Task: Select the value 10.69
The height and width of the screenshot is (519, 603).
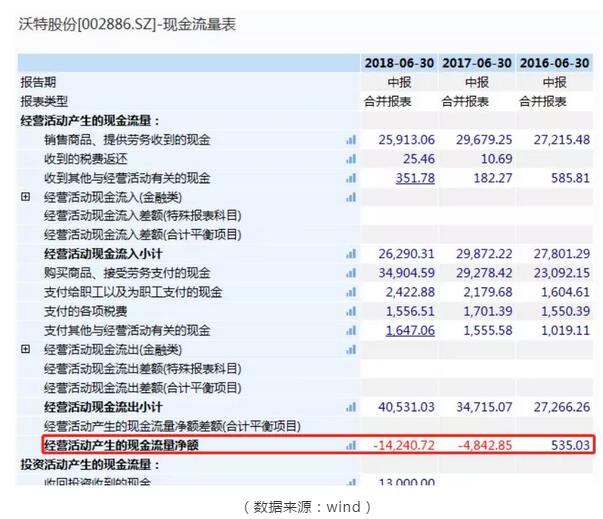Action: coord(496,159)
